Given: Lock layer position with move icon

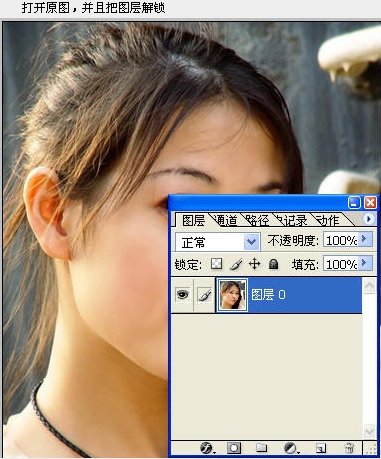Looking at the screenshot, I should [254, 264].
